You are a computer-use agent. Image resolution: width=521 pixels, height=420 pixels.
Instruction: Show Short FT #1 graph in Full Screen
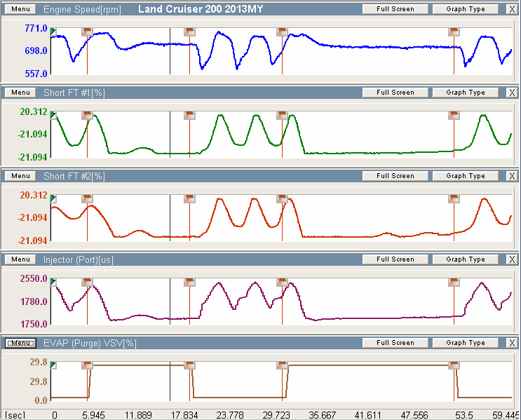coord(395,93)
